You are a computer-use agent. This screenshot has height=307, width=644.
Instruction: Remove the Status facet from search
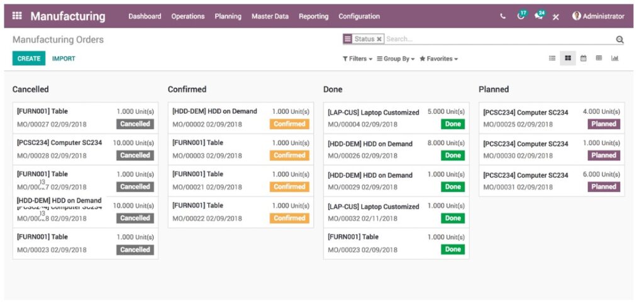coord(379,39)
